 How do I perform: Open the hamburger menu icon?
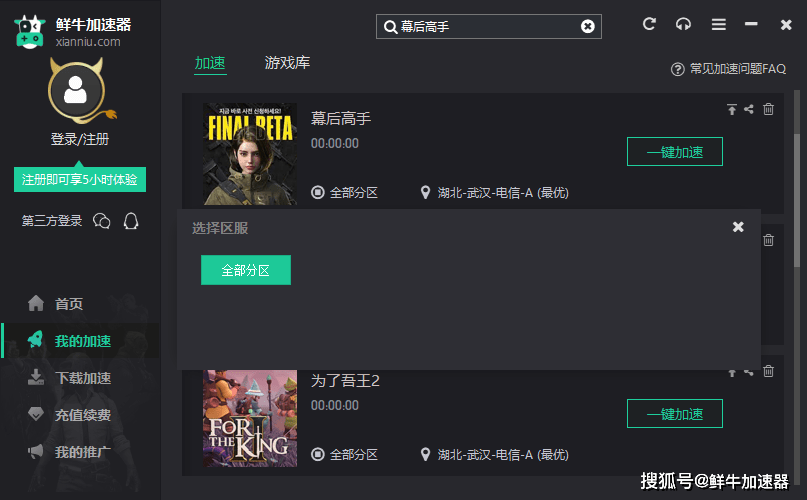click(718, 24)
